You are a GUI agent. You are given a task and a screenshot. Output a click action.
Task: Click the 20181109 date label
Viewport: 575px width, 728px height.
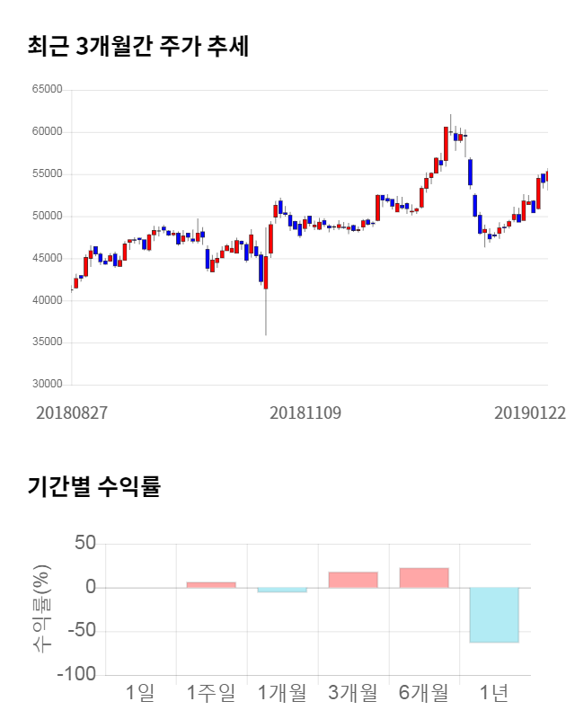305,413
